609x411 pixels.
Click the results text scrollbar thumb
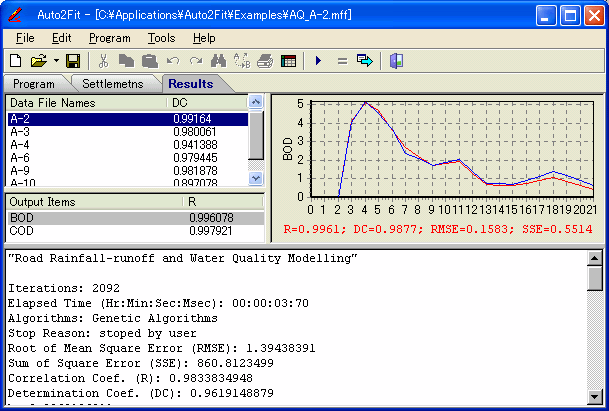pos(595,278)
